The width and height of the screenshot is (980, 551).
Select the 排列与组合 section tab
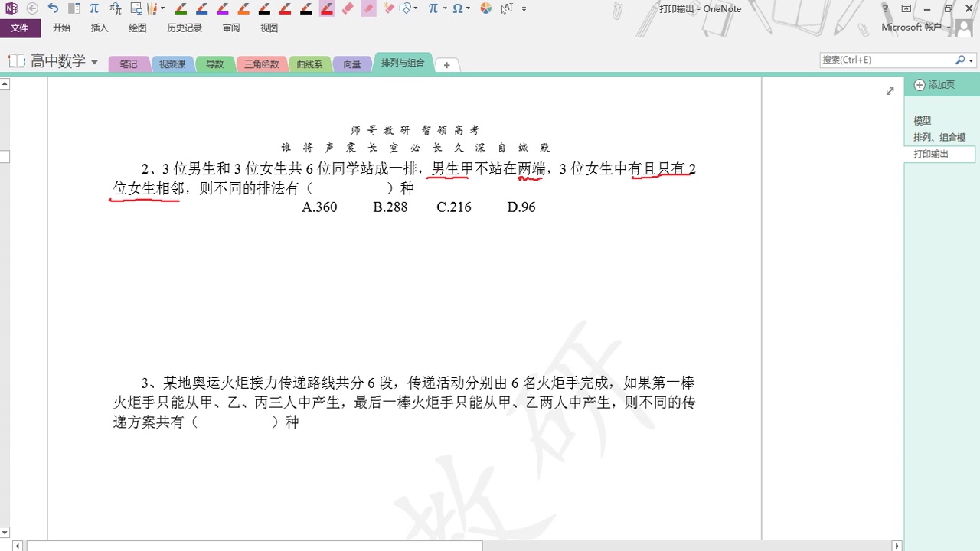coord(403,63)
